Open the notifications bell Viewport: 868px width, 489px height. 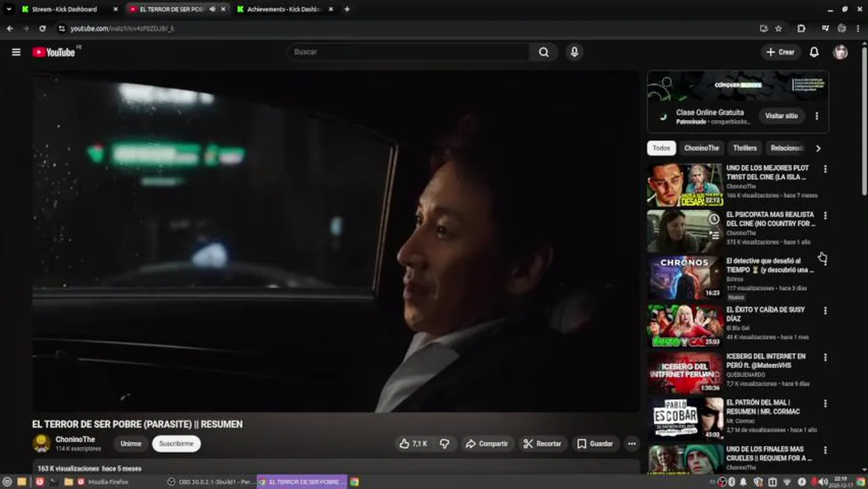tap(814, 52)
